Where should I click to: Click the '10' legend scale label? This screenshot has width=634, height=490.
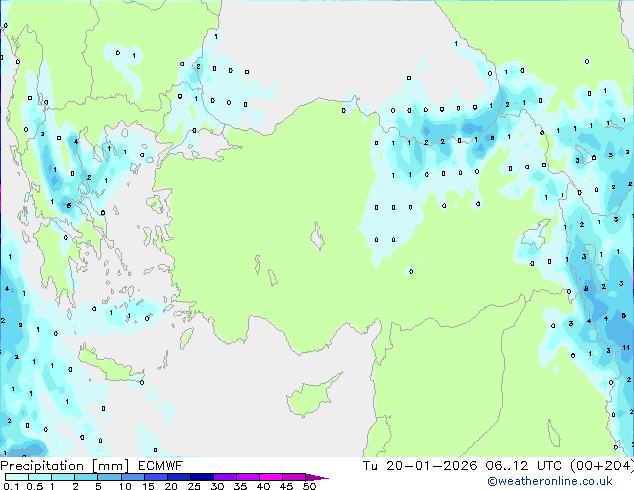pos(125,486)
